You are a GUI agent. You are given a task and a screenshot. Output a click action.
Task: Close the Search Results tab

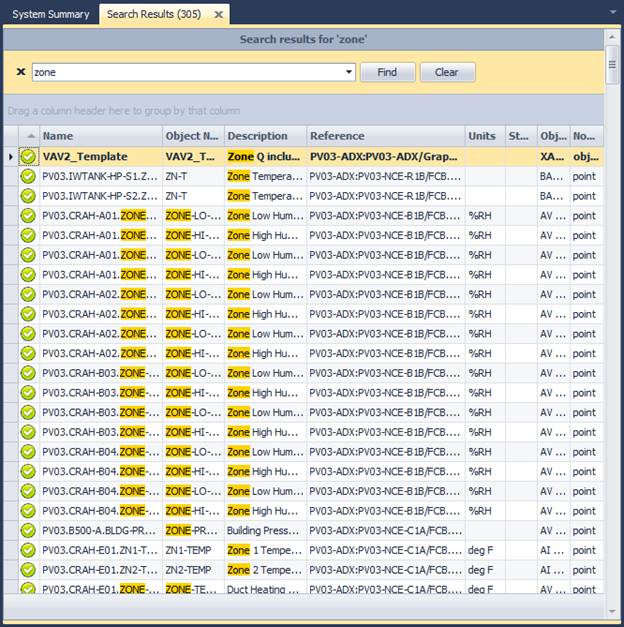pos(217,15)
